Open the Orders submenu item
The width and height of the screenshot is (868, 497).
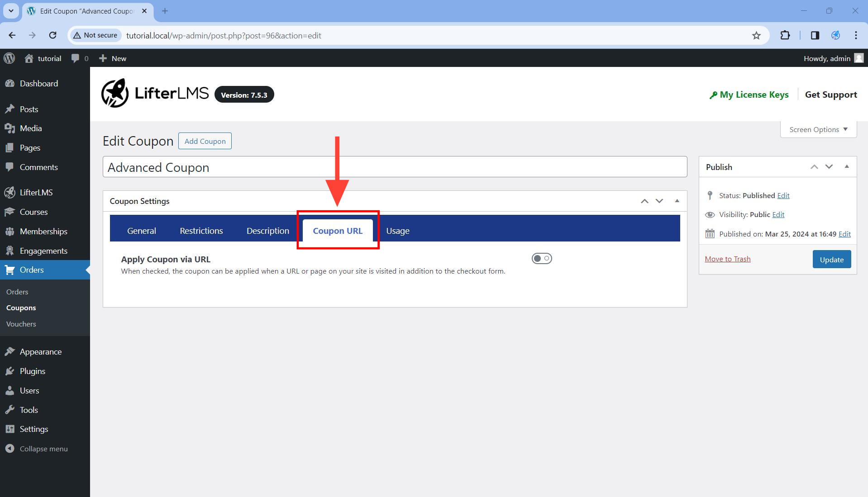pos(17,292)
